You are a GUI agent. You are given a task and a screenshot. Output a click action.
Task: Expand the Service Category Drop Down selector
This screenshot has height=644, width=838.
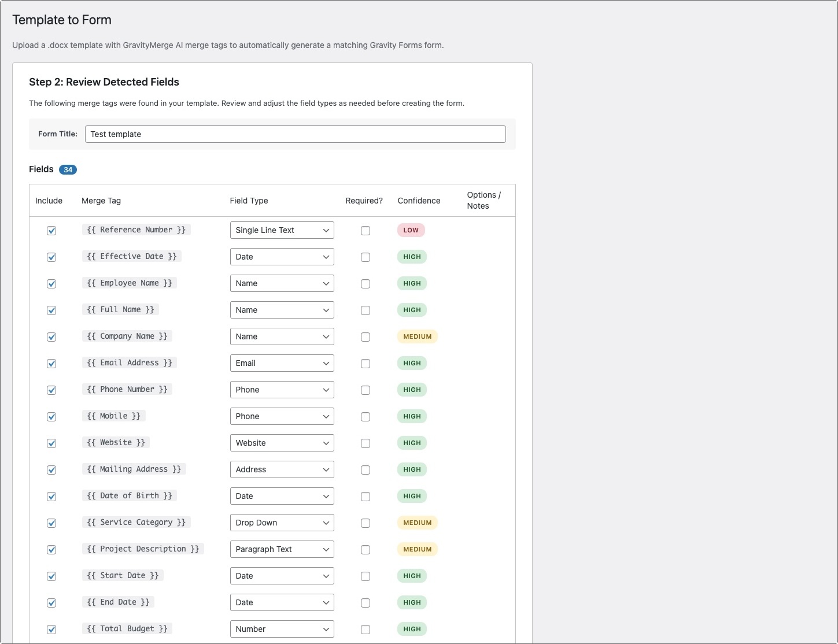(x=282, y=523)
